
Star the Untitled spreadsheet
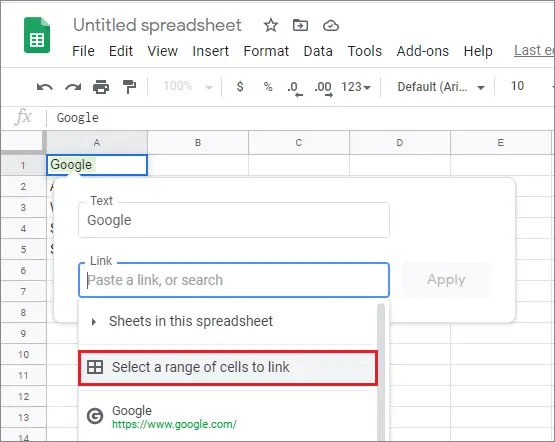271,25
